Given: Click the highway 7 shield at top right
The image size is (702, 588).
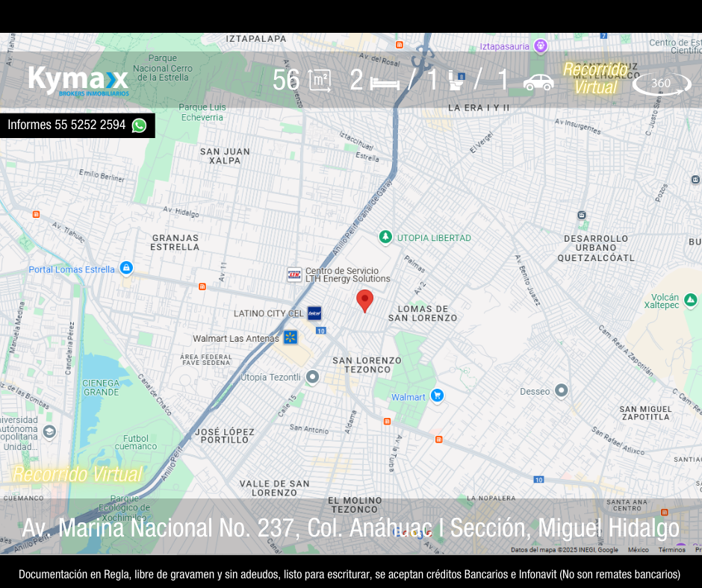Looking at the screenshot, I should point(604,36).
